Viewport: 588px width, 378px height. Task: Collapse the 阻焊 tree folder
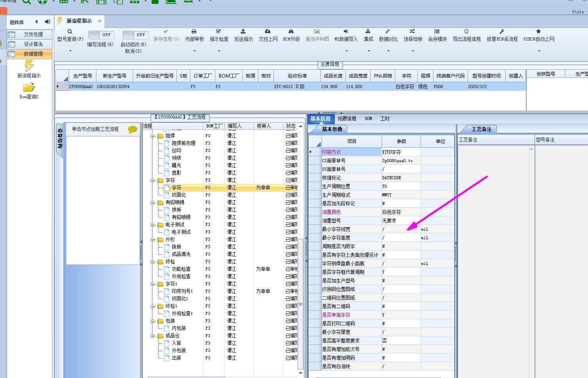click(153, 136)
